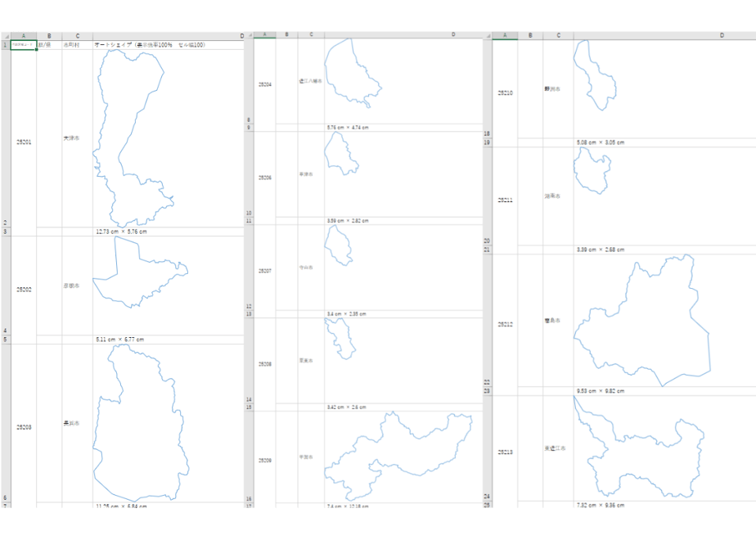The width and height of the screenshot is (756, 540).
Task: Select row 6 header
Action: pyautogui.click(x=6, y=423)
